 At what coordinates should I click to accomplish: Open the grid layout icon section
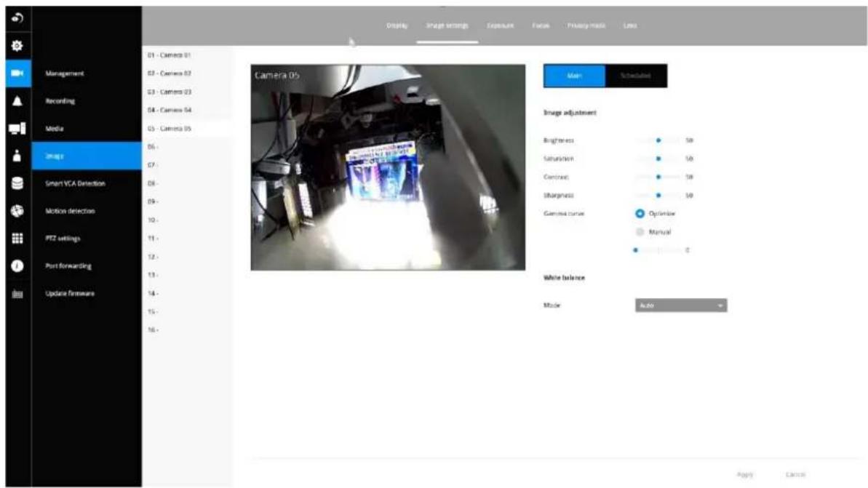pyautogui.click(x=17, y=238)
